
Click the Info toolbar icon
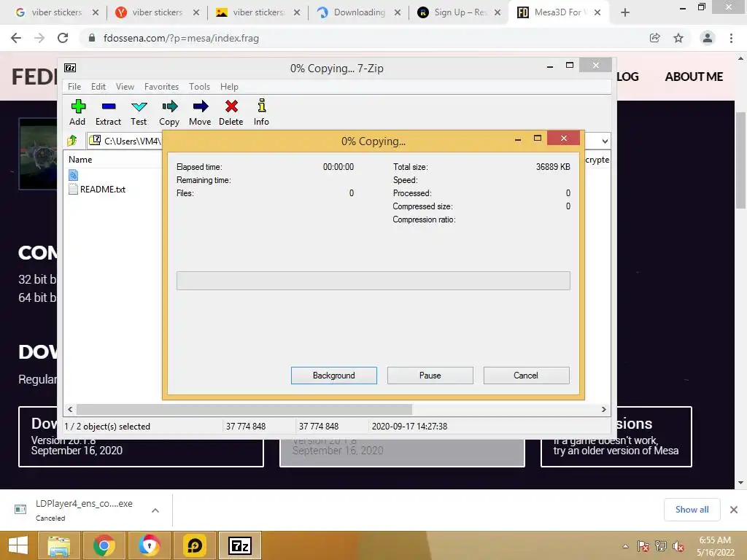[x=261, y=112]
